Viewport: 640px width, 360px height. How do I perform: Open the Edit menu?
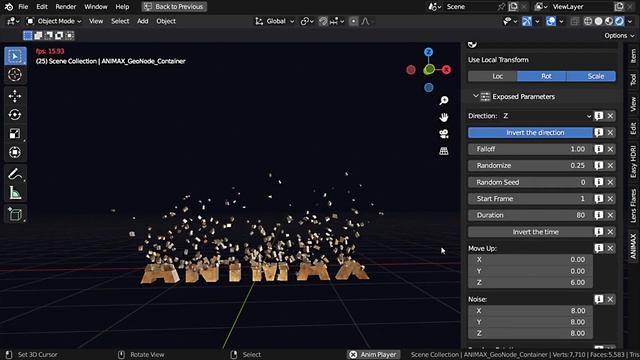(x=42, y=7)
